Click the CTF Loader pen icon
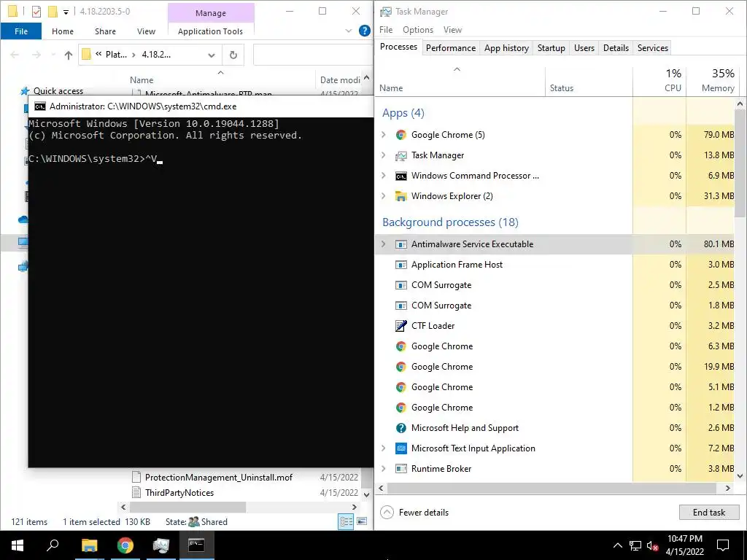The image size is (747, 560). tap(401, 326)
